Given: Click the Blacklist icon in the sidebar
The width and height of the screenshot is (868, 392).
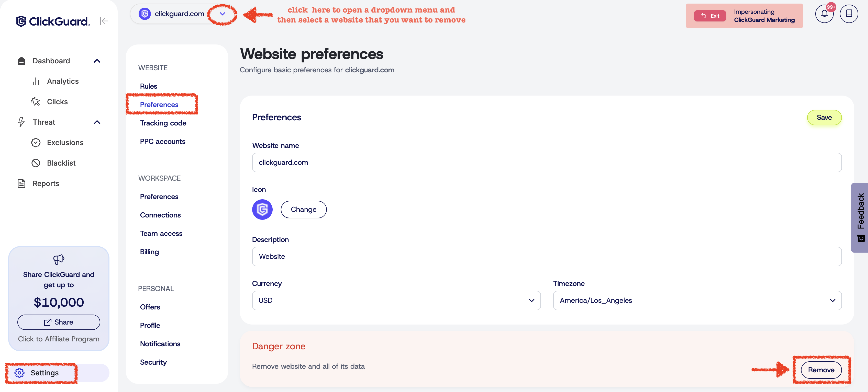Looking at the screenshot, I should coord(36,163).
